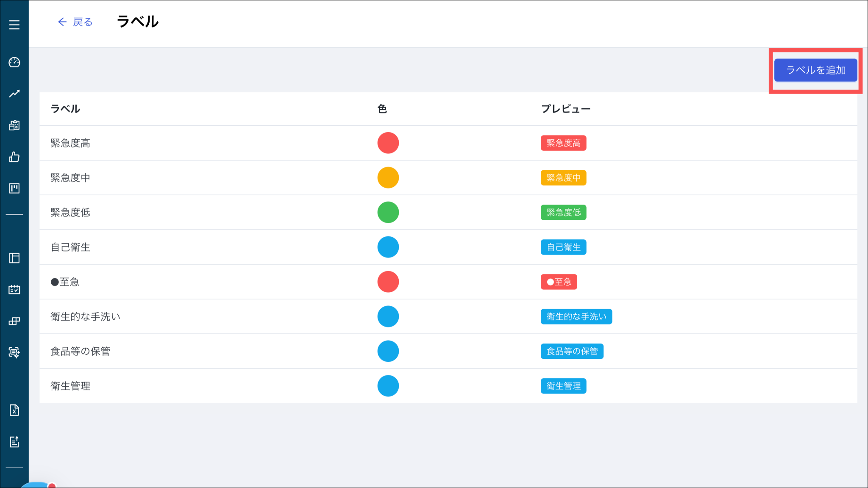Click the red color circle for 緊急度高

pyautogui.click(x=388, y=143)
